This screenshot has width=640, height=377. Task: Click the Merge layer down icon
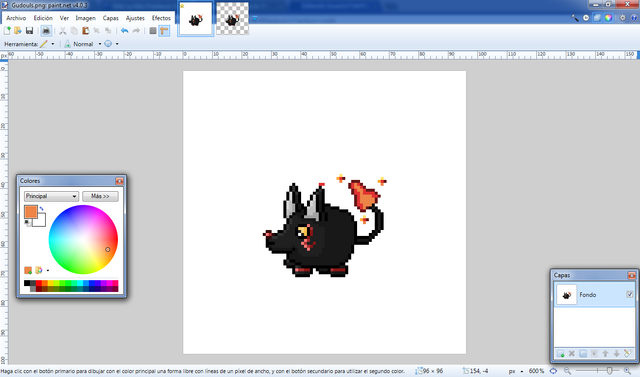click(x=594, y=354)
